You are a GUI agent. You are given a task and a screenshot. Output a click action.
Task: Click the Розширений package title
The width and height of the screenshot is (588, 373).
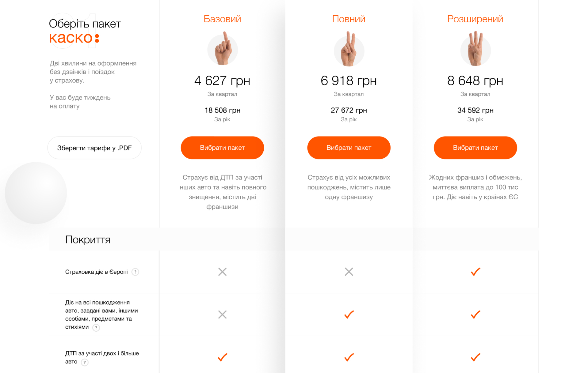pyautogui.click(x=475, y=19)
